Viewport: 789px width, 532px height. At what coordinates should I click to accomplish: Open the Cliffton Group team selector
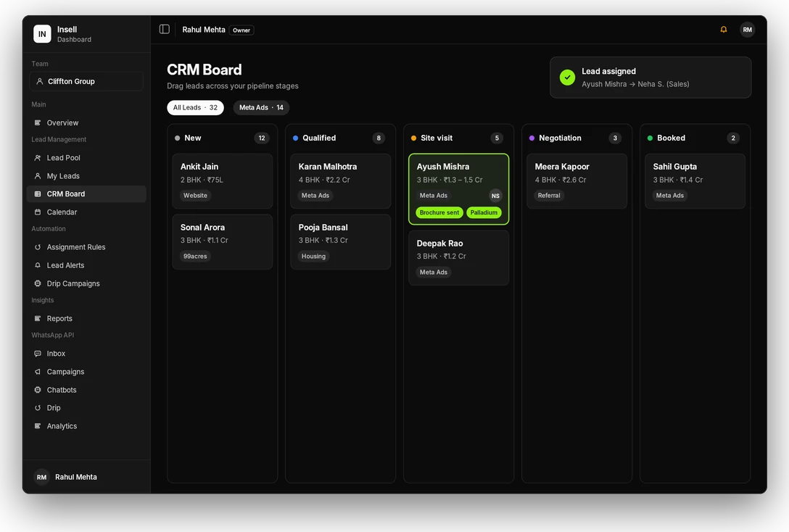coord(86,81)
